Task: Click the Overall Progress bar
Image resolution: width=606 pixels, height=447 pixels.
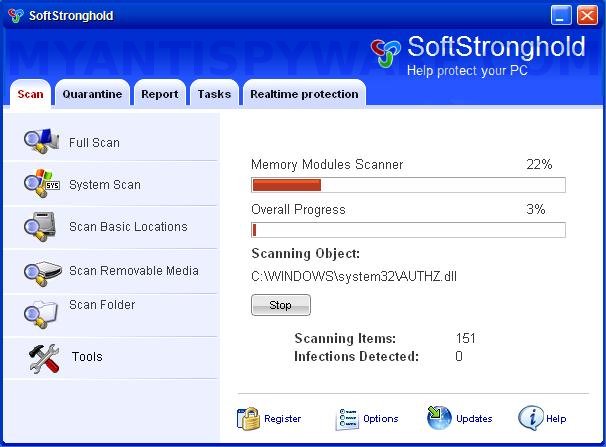Action: [409, 230]
